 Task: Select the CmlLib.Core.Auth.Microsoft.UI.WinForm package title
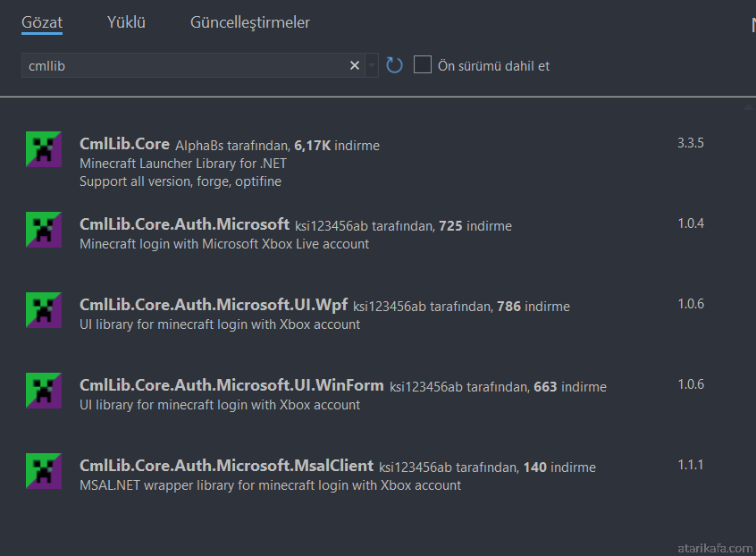tap(231, 385)
